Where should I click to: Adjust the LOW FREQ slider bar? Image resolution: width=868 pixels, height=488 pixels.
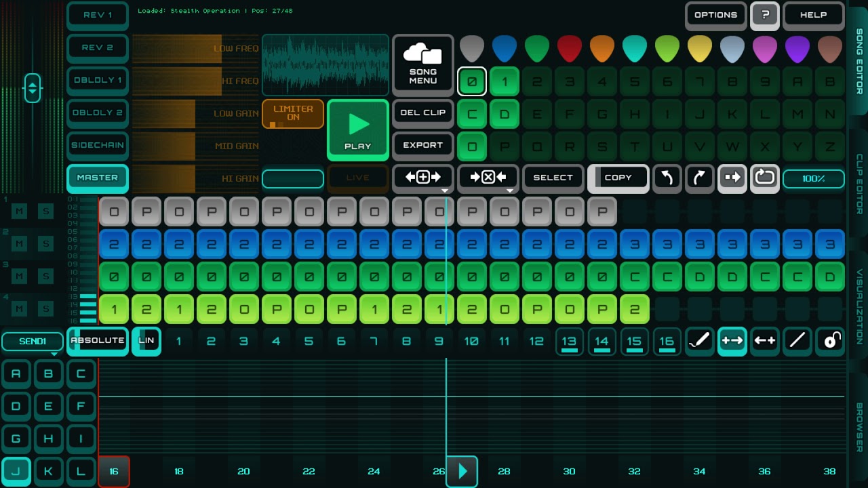coord(196,48)
